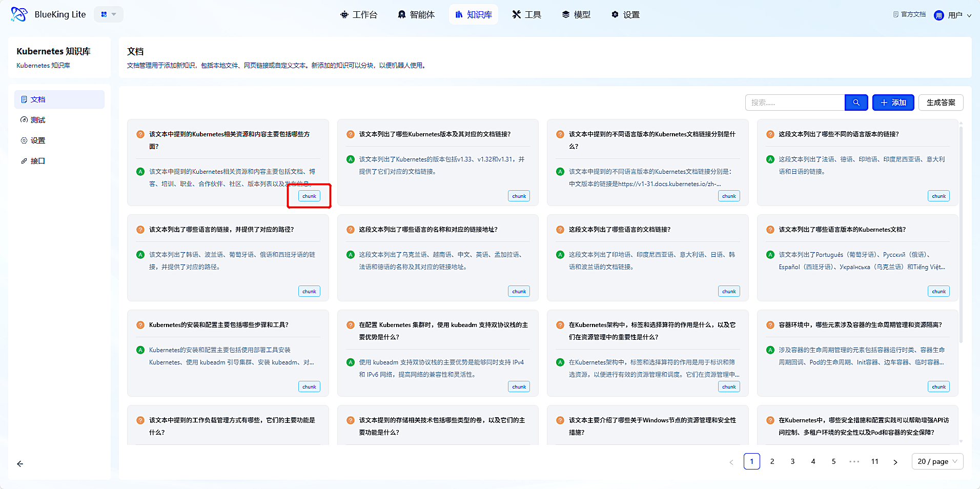Click the next page arrow
Viewport: 980px width, 489px height.
pos(895,462)
